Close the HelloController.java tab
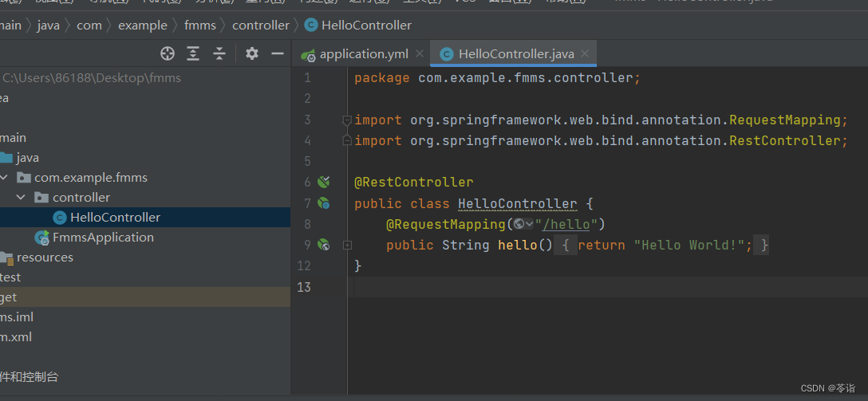Viewport: 868px width, 401px height. 585,53
